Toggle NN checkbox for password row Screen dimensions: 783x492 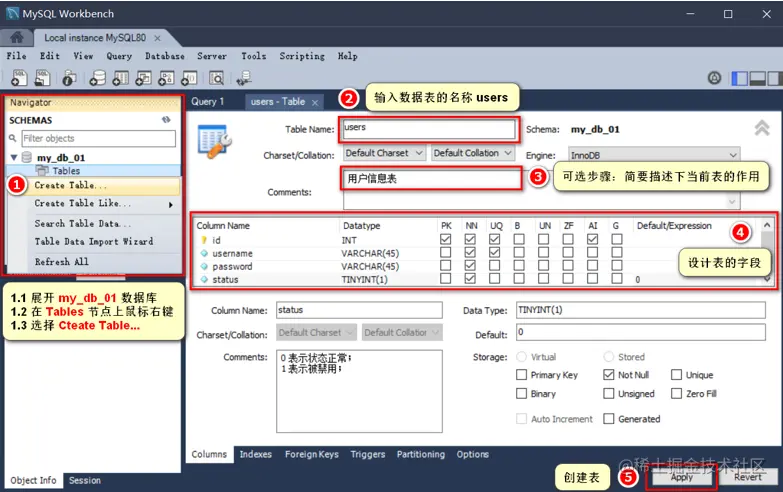pyautogui.click(x=470, y=265)
